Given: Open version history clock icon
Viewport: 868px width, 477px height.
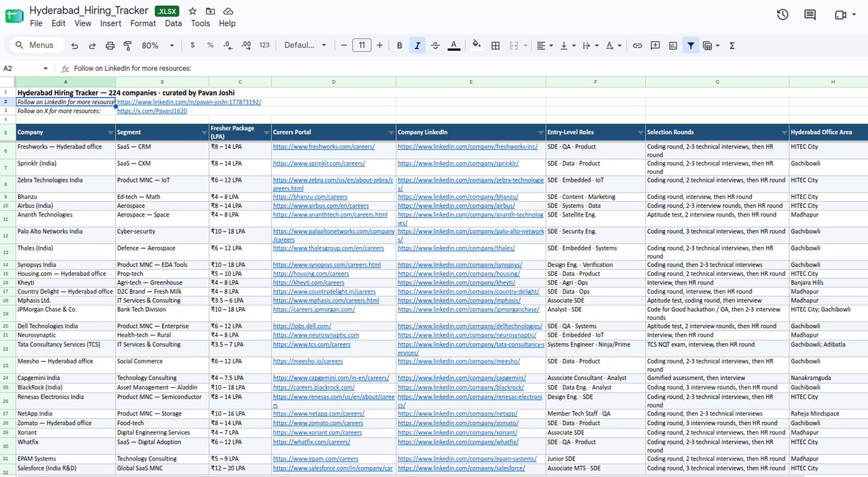Looking at the screenshot, I should coord(783,14).
